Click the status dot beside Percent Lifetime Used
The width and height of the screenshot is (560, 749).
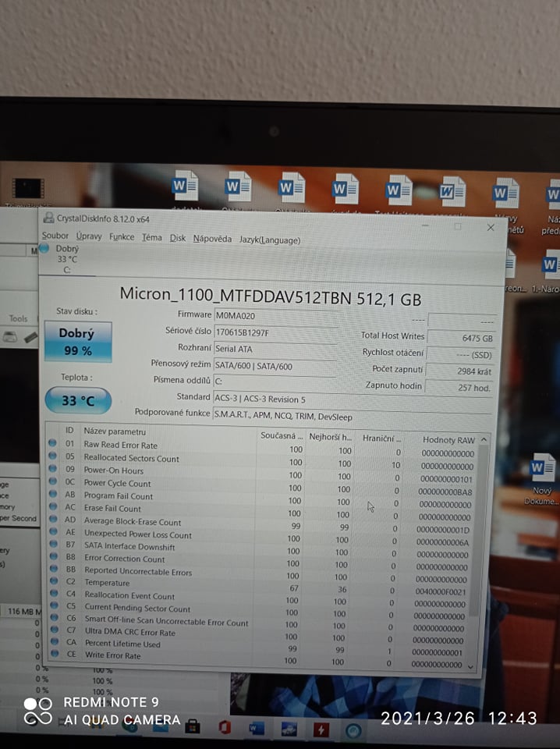click(53, 644)
